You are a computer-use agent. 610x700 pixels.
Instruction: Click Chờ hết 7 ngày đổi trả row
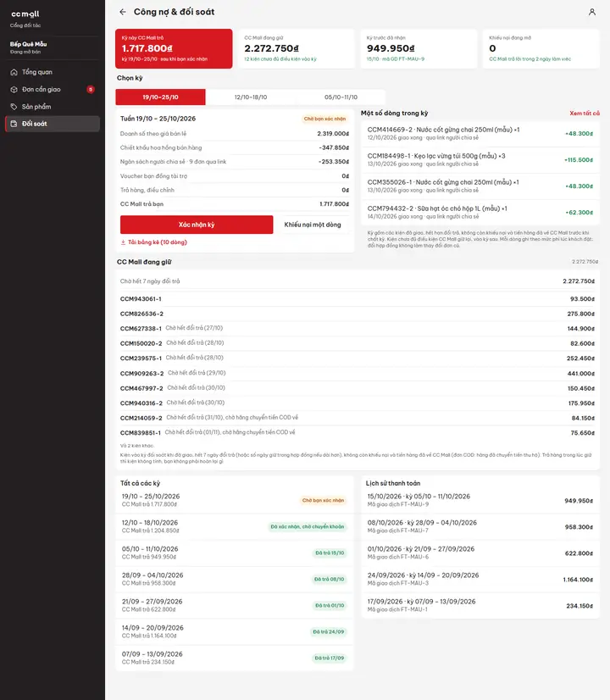pos(358,281)
